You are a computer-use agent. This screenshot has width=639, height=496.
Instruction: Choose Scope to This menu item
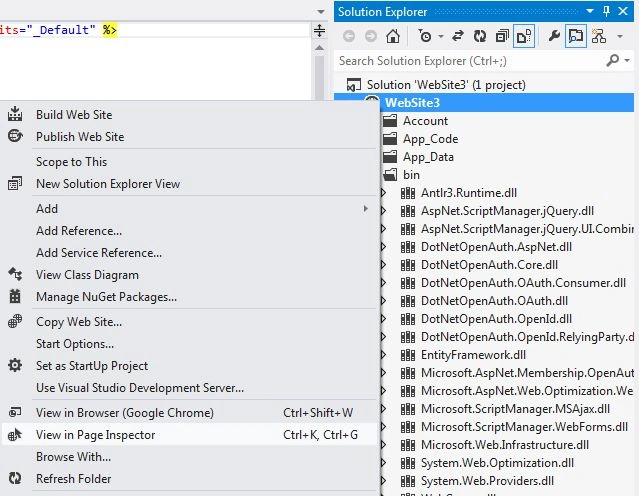(x=189, y=162)
